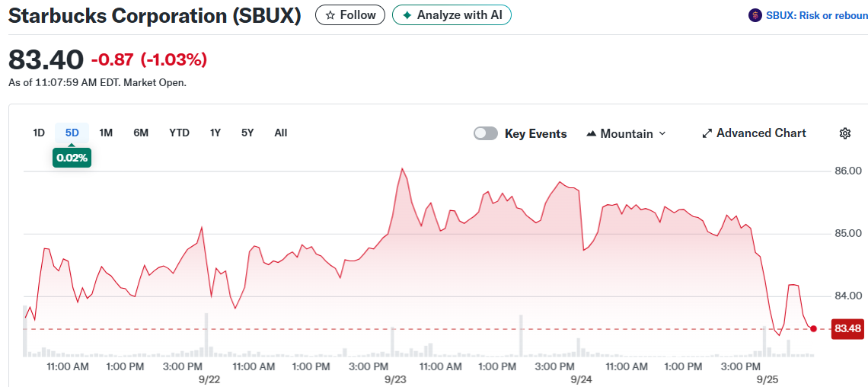Click the 86.00 axis label
868x387 pixels.
tap(848, 171)
